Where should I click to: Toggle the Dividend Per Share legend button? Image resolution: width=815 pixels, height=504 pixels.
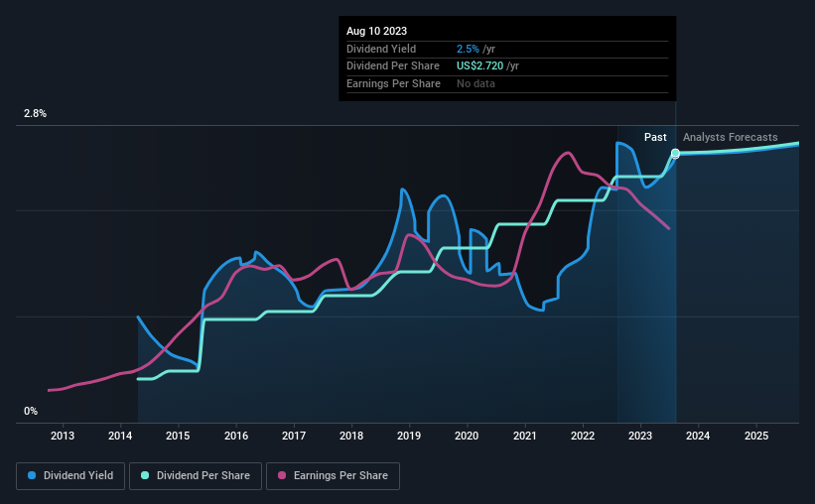click(196, 476)
